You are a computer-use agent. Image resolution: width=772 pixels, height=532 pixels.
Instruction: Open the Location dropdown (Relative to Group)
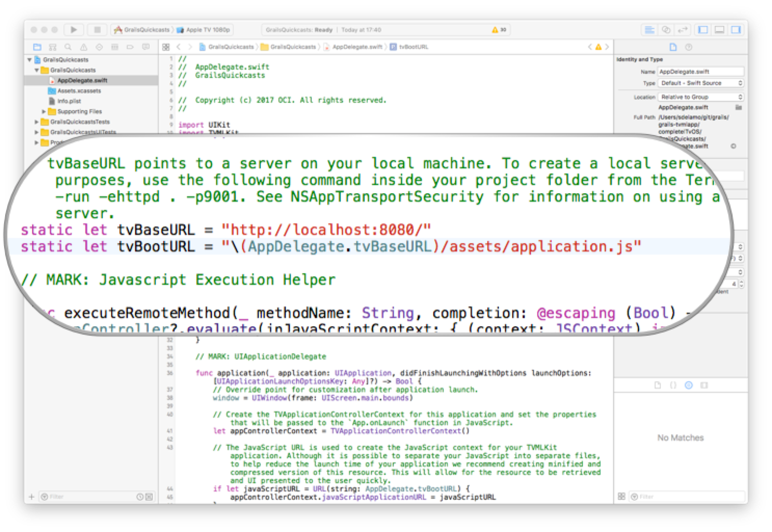point(701,97)
